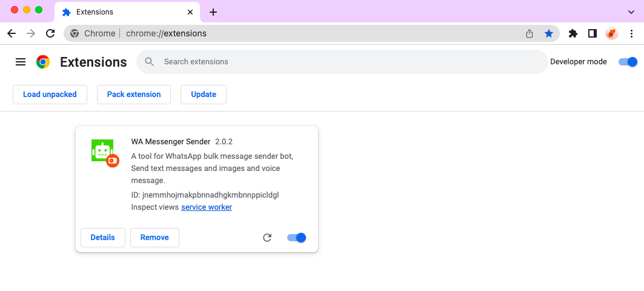Expand the tab search chevron

click(x=631, y=12)
